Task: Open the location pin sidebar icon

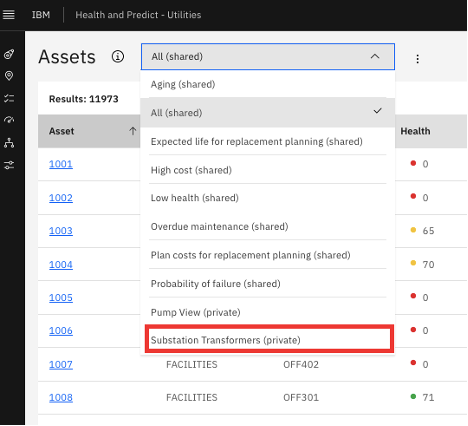Action: (9, 76)
